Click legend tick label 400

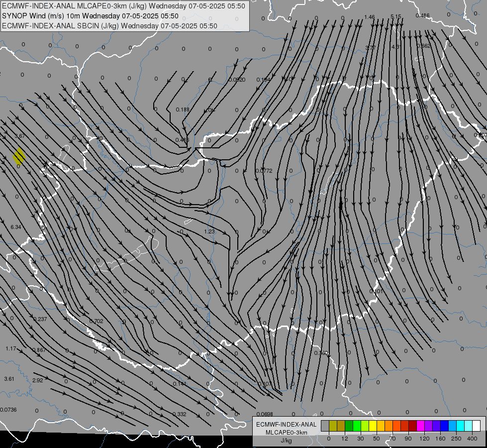472,439
